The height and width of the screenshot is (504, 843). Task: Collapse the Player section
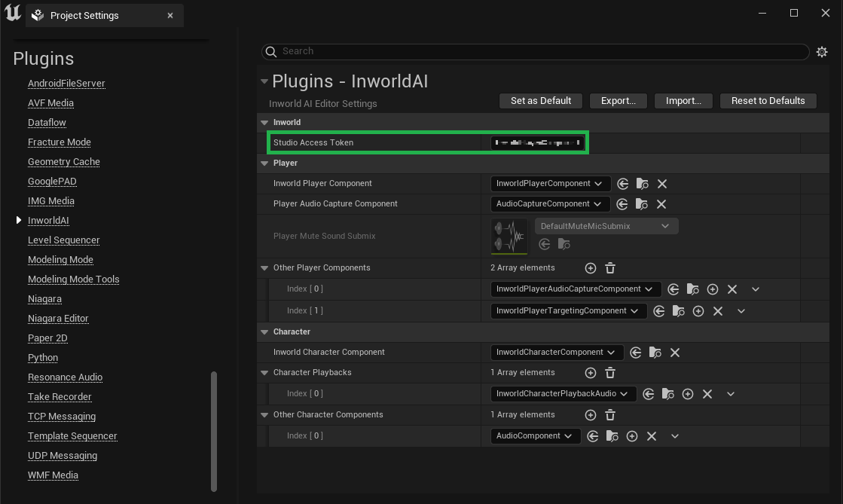(264, 163)
